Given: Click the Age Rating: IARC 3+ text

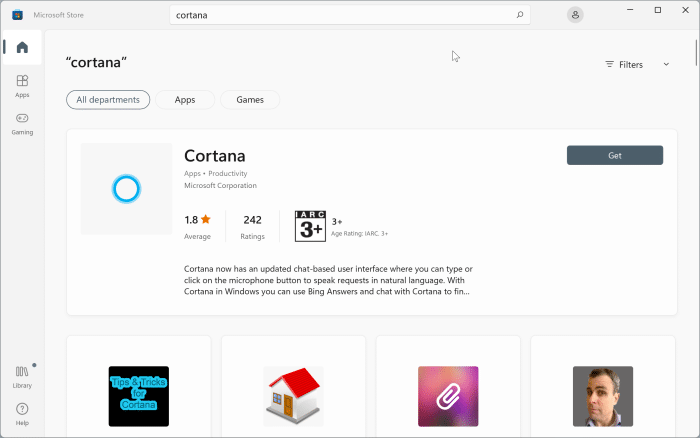Looking at the screenshot, I should [359, 234].
